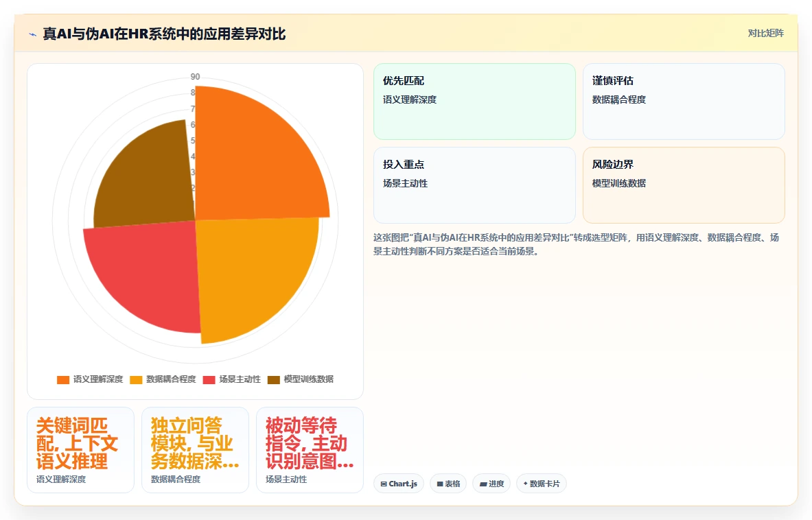Screen dimensions: 812x520
Task: Click the 独立问答模块 data card
Action: pyautogui.click(x=195, y=450)
